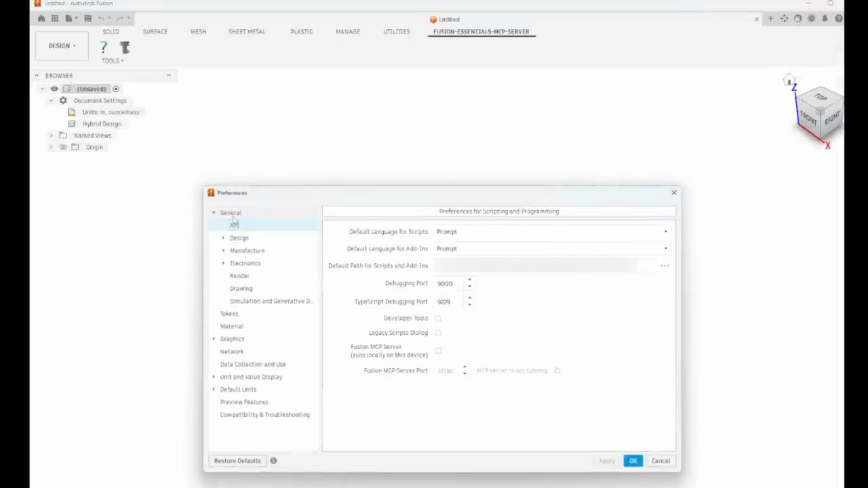The height and width of the screenshot is (488, 868).
Task: Browse default scripts path with ellipsis button
Action: (665, 266)
